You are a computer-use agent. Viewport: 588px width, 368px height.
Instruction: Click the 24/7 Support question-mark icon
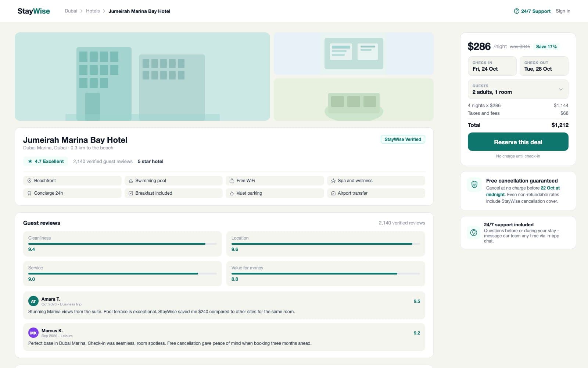516,11
